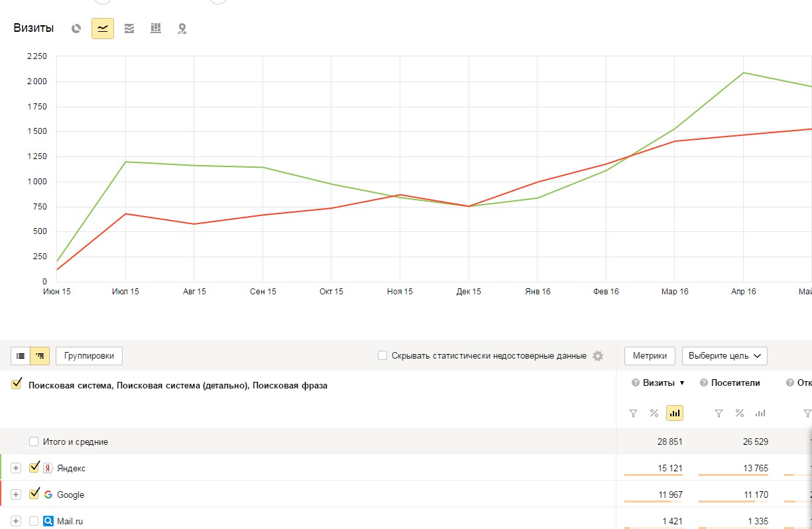This screenshot has width=812, height=529.
Task: Select tree list table view
Action: point(40,356)
